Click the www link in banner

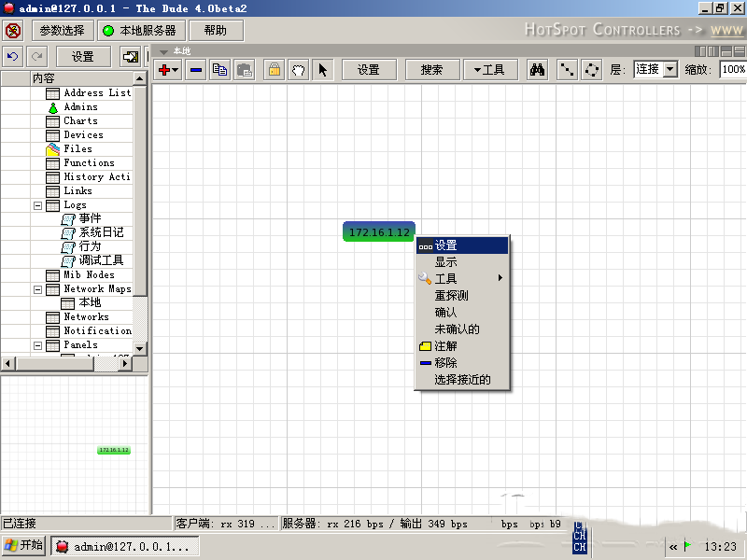coord(727,31)
